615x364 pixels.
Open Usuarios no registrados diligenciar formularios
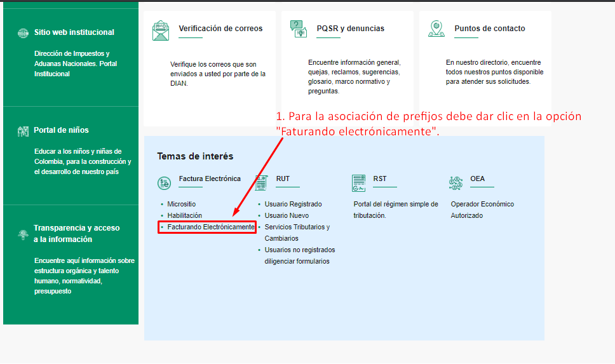click(300, 255)
